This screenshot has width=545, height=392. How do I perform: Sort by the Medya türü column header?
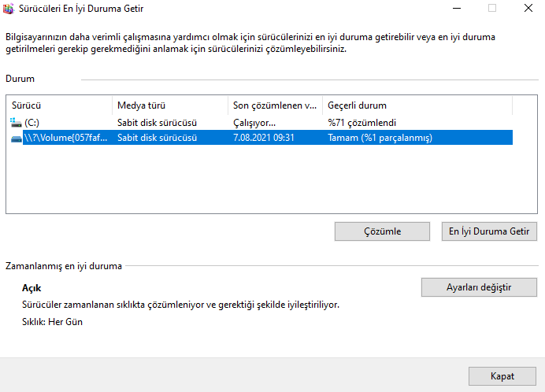click(x=169, y=105)
